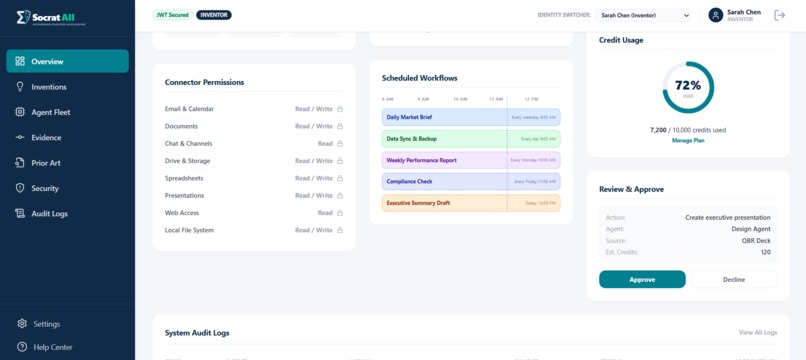Click Est. Credits value 120

(766, 252)
